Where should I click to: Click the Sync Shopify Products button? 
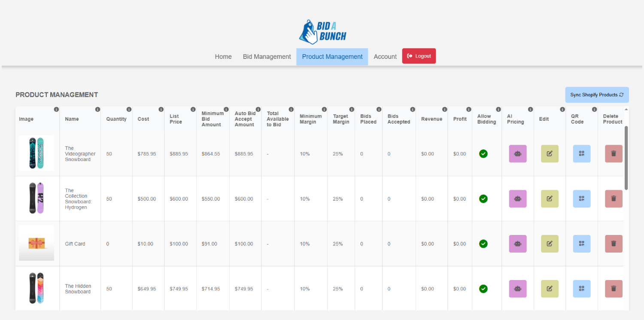(x=597, y=94)
